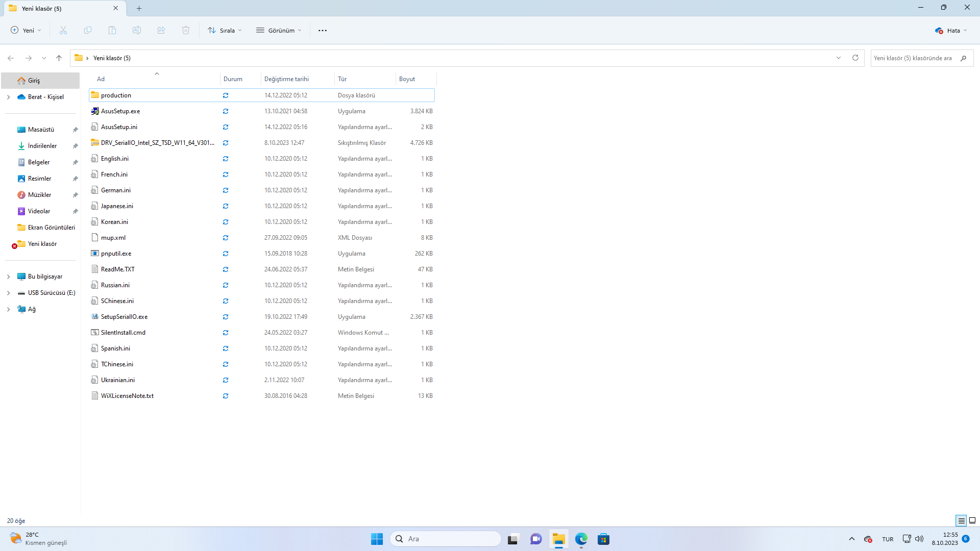Click the Share icon in toolbar
Viewport: 980px width, 551px height.
tap(161, 31)
